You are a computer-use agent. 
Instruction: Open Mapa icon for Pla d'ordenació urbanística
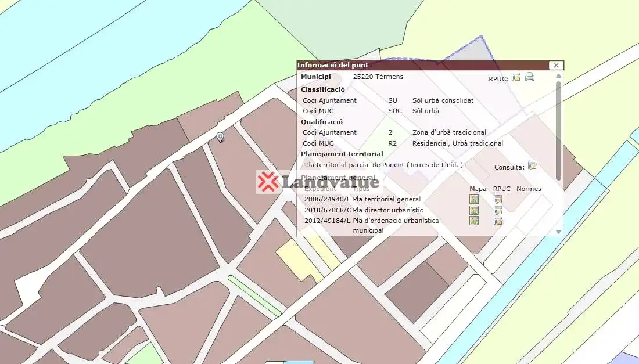point(473,221)
